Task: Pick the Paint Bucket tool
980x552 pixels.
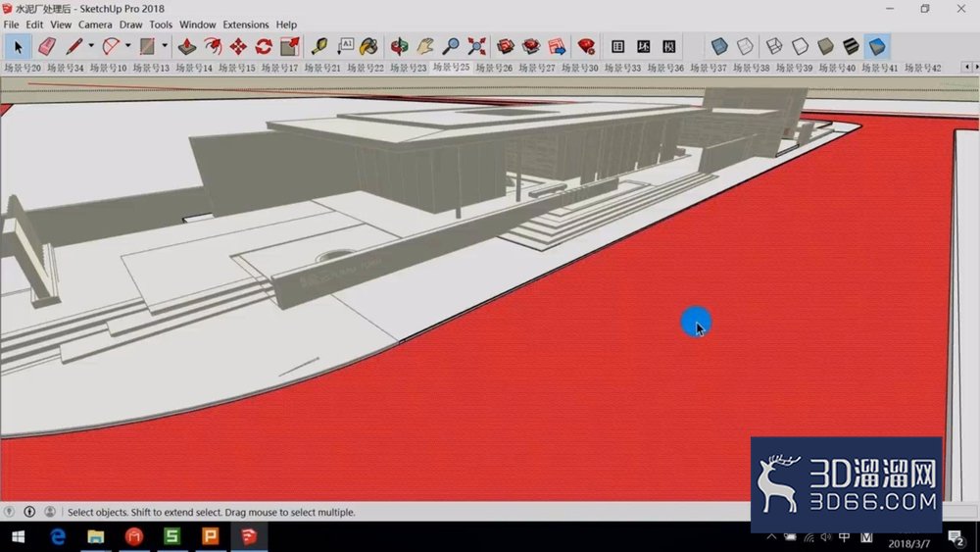Action: click(368, 46)
